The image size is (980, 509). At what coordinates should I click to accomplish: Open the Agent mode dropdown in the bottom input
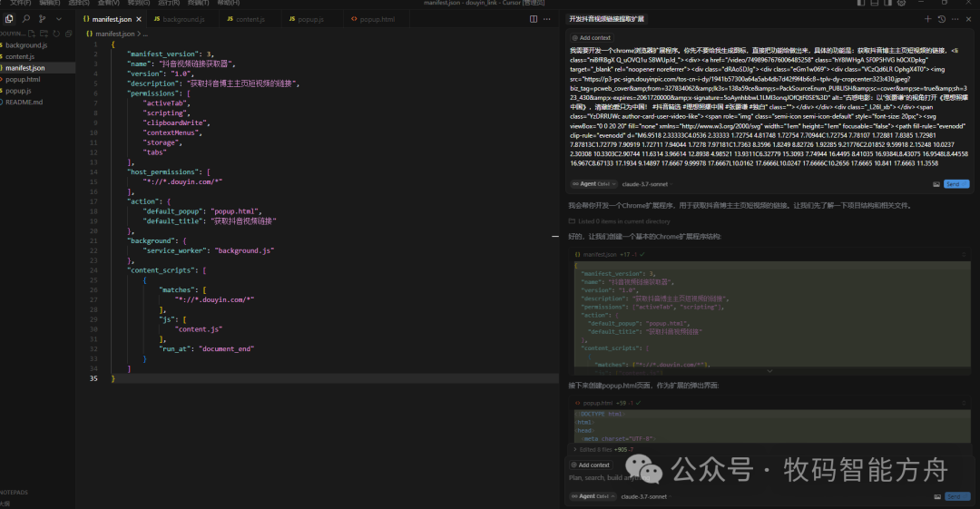coord(585,496)
